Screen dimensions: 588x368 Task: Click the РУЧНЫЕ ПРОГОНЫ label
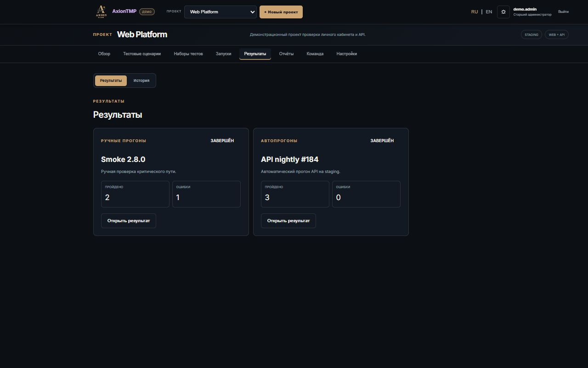(124, 141)
